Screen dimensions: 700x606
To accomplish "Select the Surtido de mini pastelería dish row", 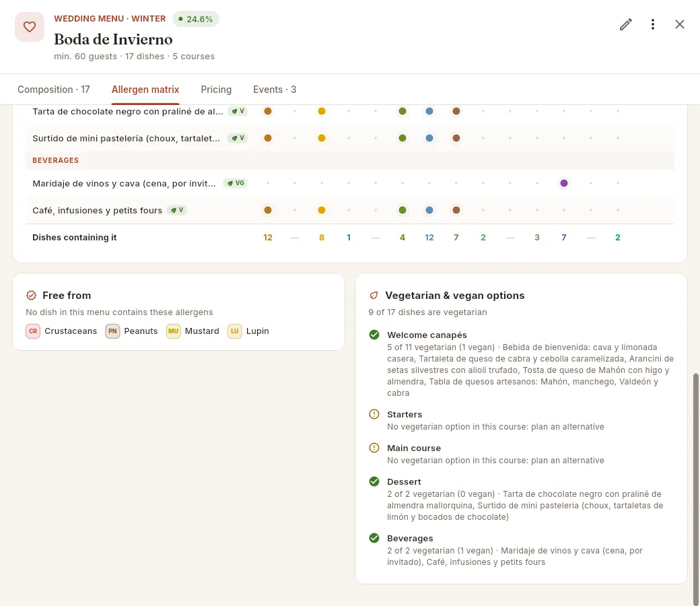I will pos(350,138).
